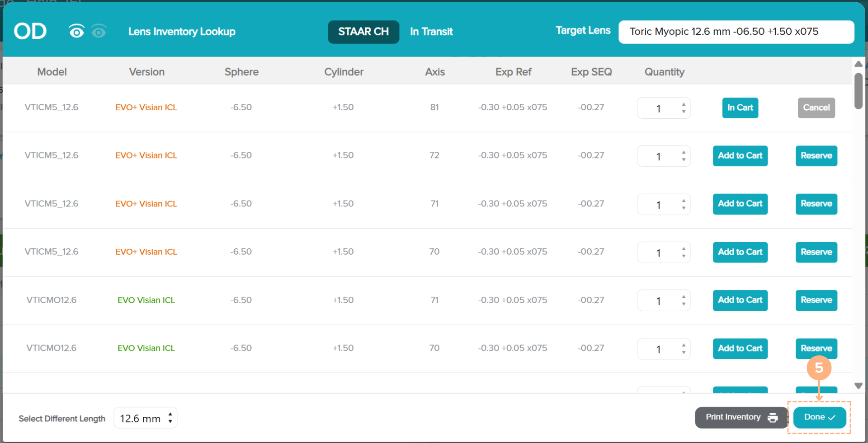The width and height of the screenshot is (868, 443).
Task: Sort by the Axis column header
Action: coord(434,72)
